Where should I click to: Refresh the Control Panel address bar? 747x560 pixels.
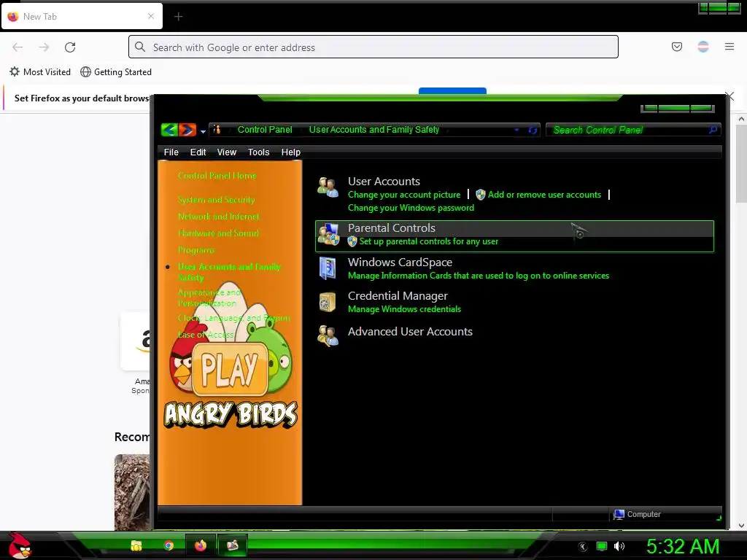pos(533,130)
